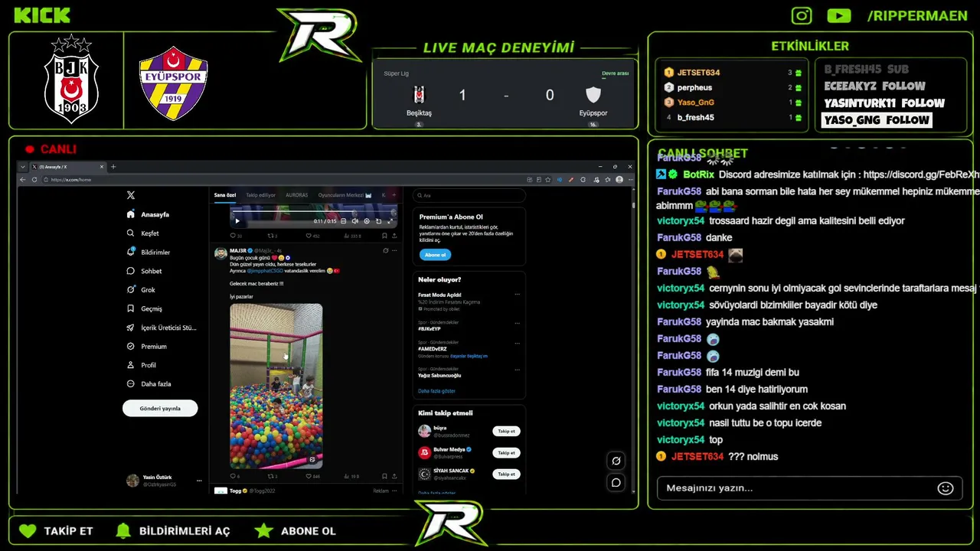Seek on the video progress bar
This screenshot has height=551, width=980.
click(314, 212)
